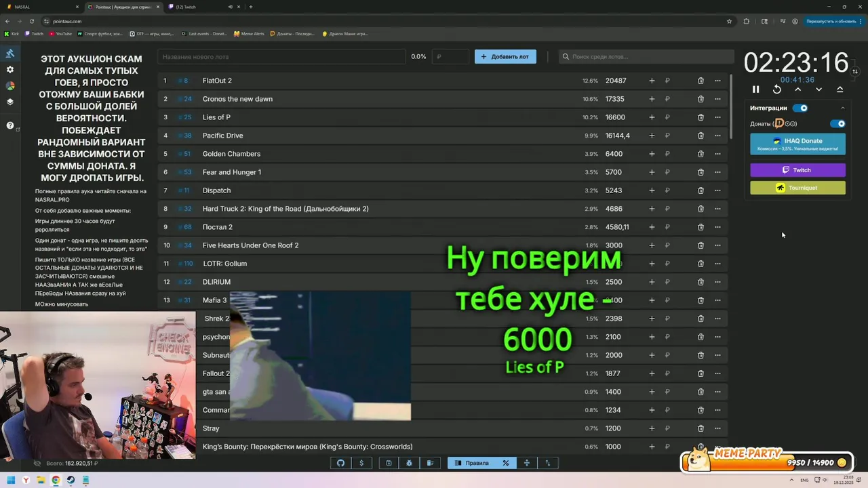The height and width of the screenshot is (488, 868).
Task: Add amount to Dispatch lot
Action: 652,190
